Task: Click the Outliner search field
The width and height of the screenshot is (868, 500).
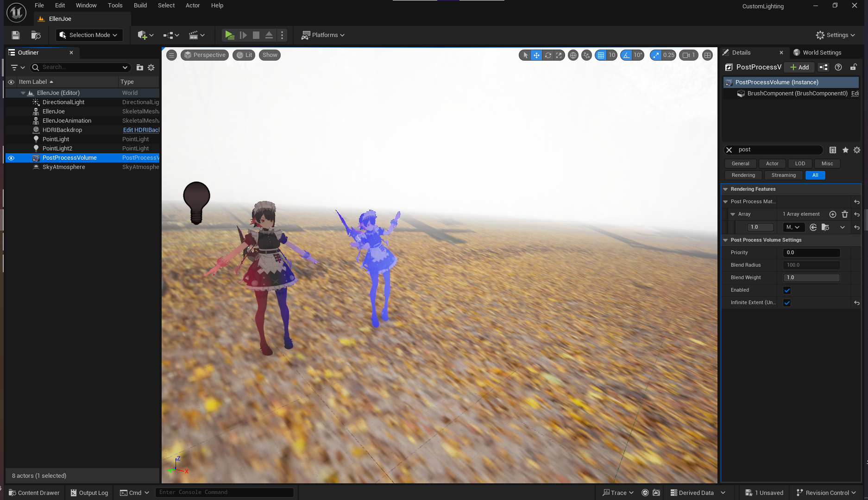Action: tap(81, 68)
